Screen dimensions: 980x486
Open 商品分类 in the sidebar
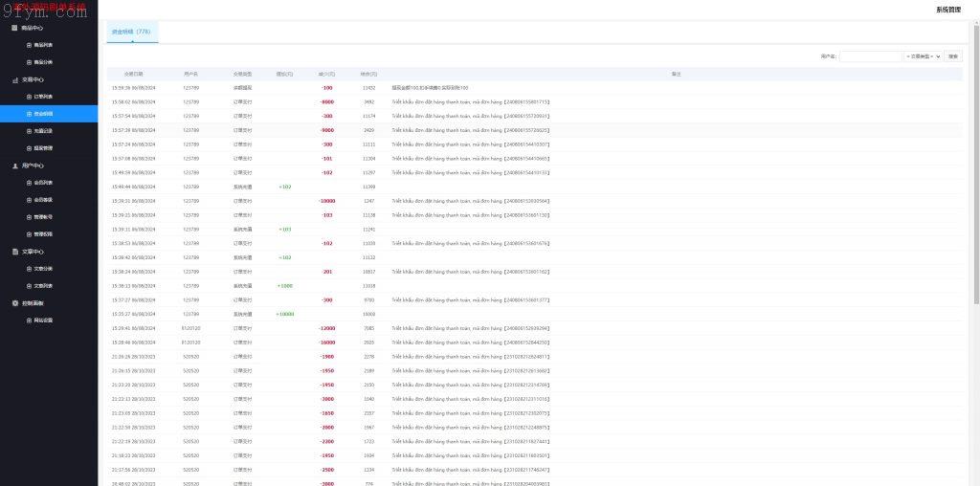pyautogui.click(x=43, y=62)
